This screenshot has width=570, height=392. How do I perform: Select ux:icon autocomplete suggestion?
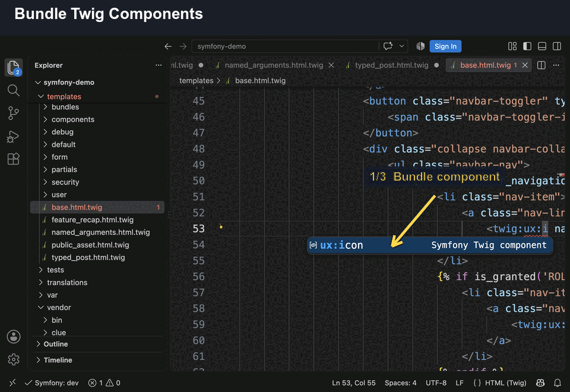click(x=430, y=245)
